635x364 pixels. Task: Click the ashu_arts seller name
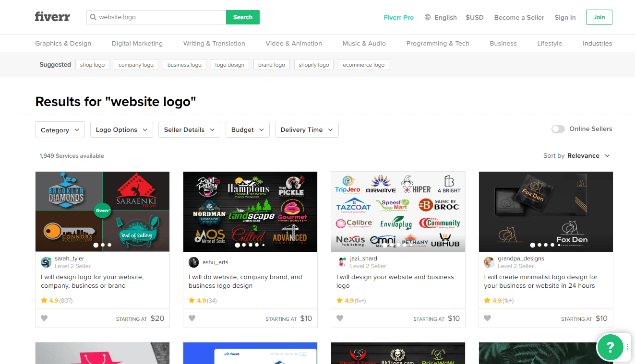tap(216, 262)
